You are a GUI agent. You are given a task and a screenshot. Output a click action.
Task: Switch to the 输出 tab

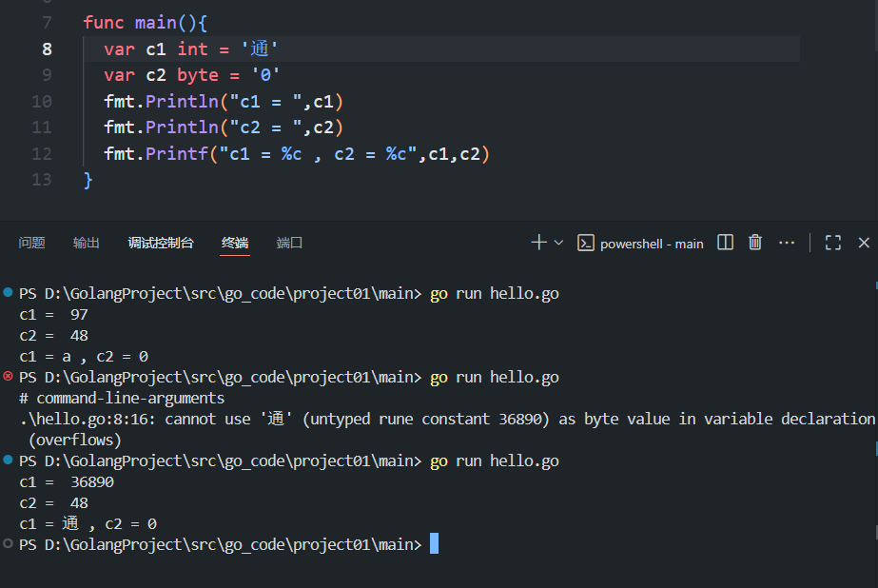87,243
